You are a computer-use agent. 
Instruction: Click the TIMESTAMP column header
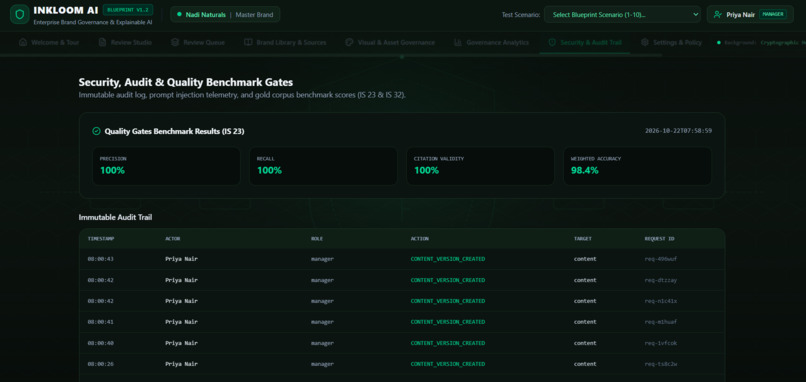pyautogui.click(x=101, y=239)
